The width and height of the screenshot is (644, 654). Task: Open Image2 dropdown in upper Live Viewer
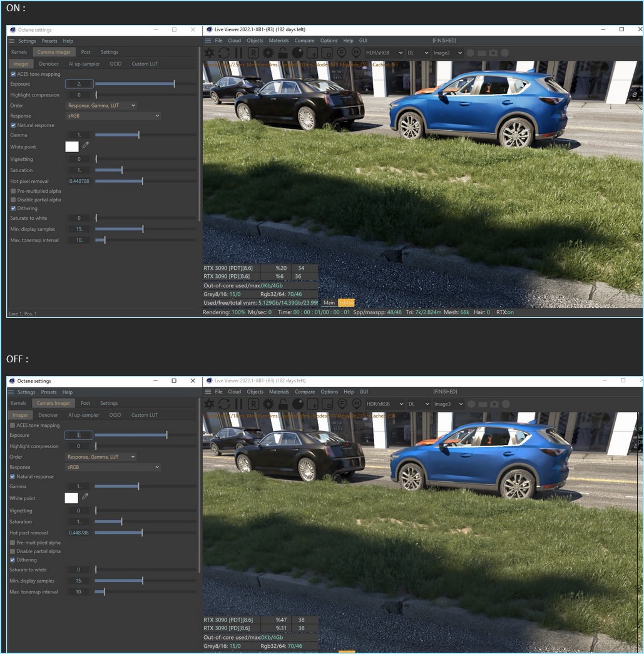pyautogui.click(x=447, y=53)
